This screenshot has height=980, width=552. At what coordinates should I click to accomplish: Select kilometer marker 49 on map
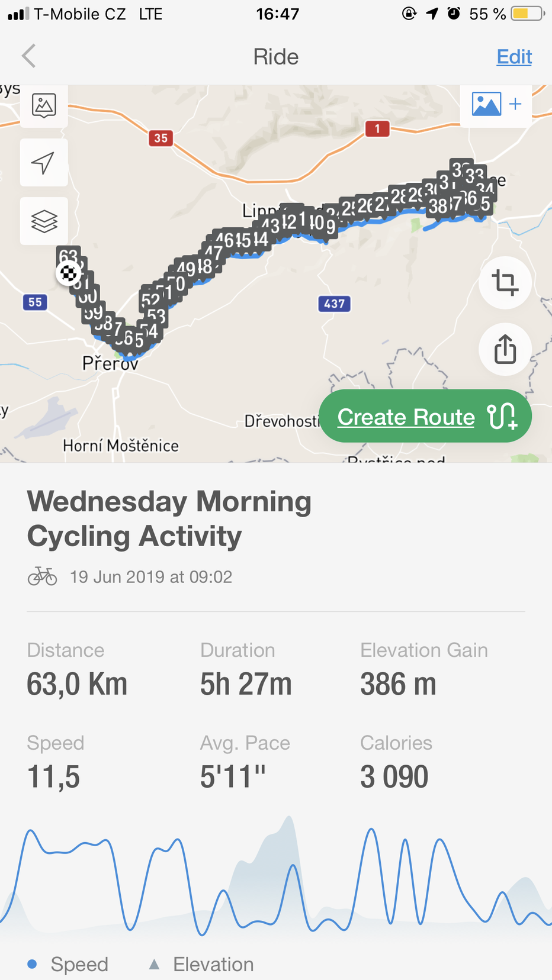pos(185,268)
